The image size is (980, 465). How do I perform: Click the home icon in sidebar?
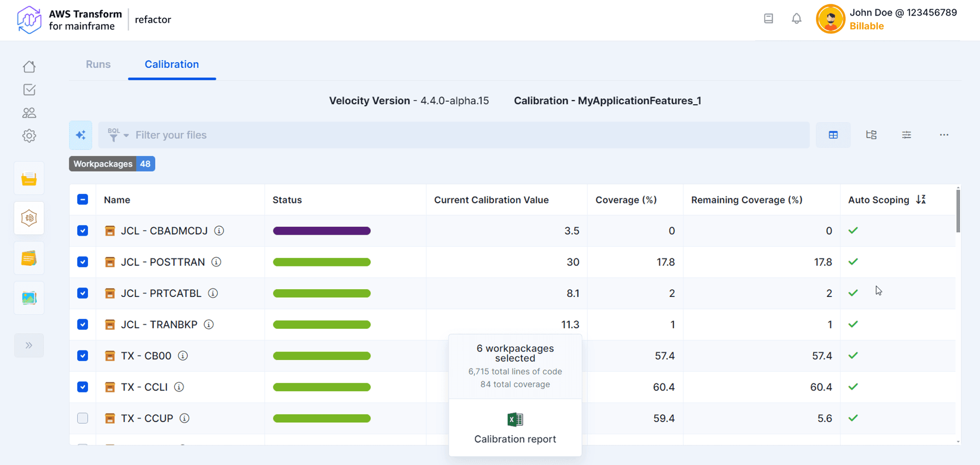(x=29, y=67)
